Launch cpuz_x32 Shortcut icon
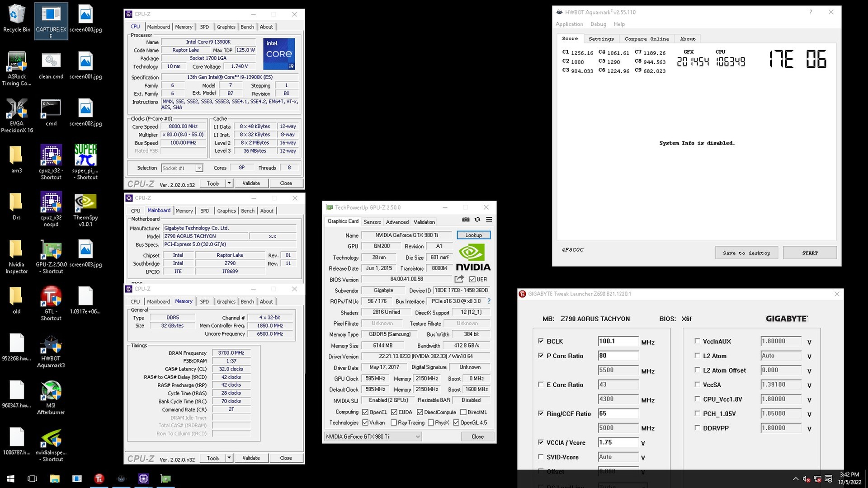 pyautogui.click(x=51, y=163)
